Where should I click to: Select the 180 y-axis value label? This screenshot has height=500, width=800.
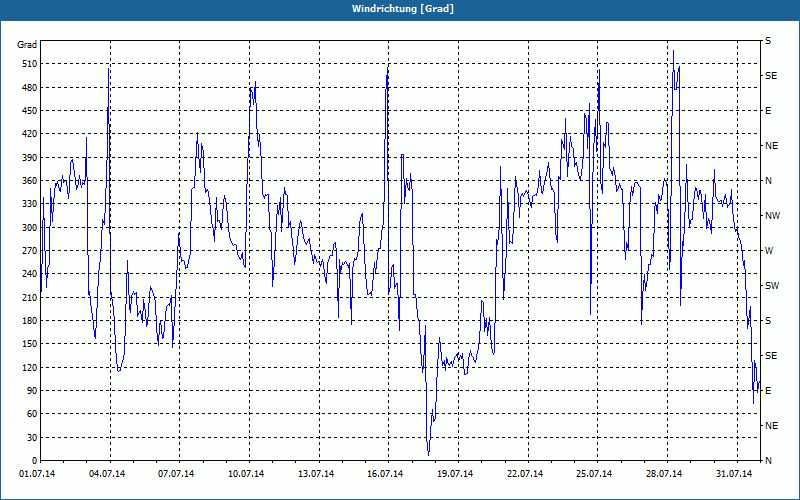[x=30, y=320]
